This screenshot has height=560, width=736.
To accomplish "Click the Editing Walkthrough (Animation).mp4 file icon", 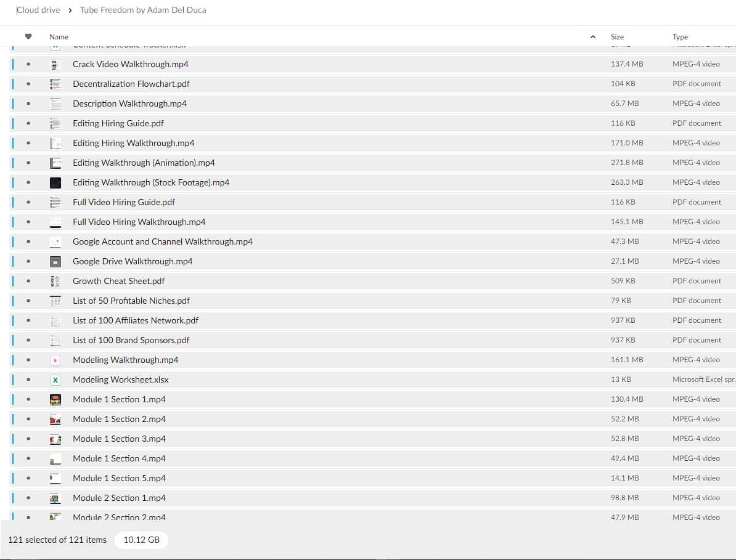I will (x=55, y=163).
